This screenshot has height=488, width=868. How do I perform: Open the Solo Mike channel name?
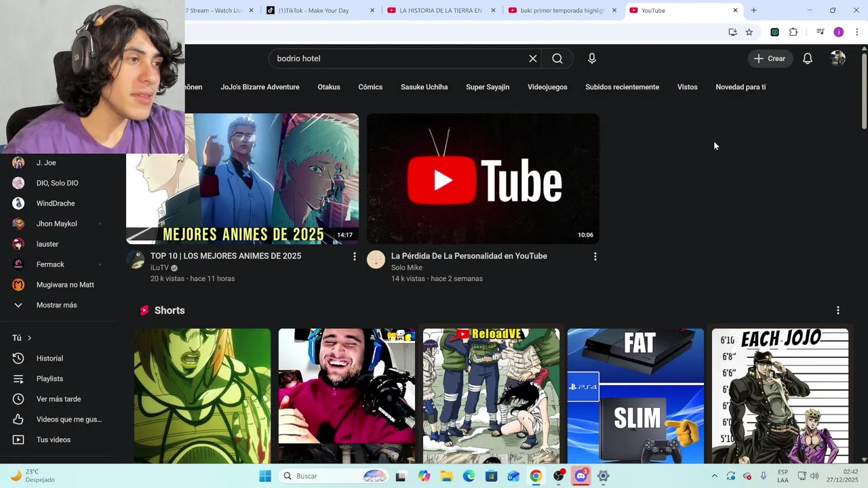(x=407, y=268)
